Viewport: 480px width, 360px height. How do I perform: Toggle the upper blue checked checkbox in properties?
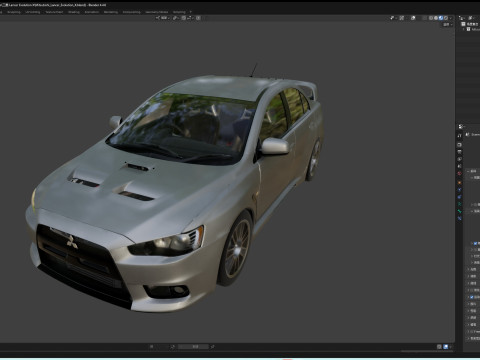click(x=475, y=243)
